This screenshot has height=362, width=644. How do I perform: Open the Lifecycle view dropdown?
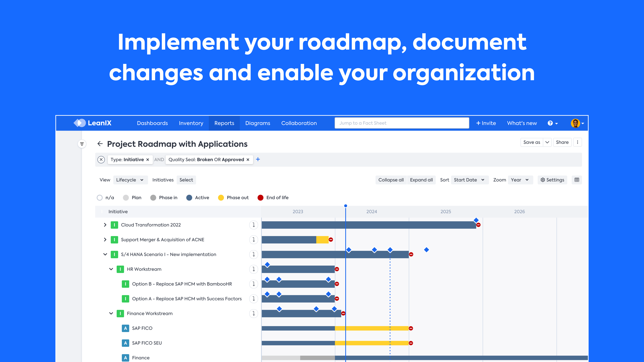tap(130, 180)
